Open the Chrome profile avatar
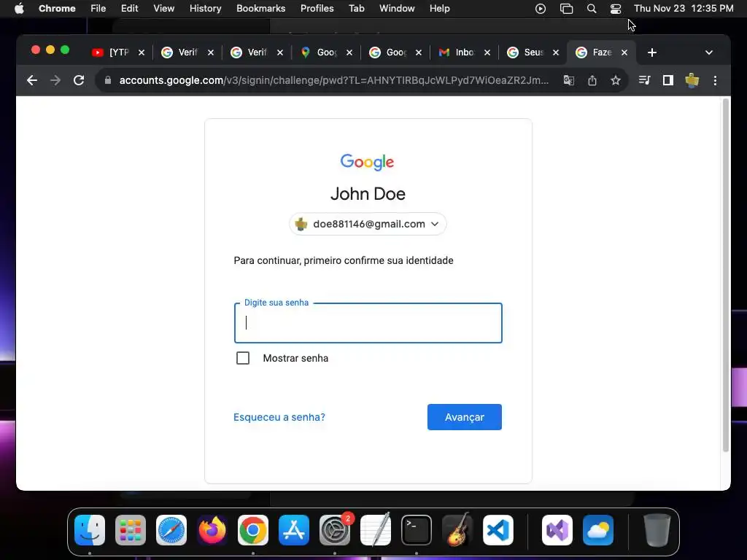Viewport: 747px width, 560px height. click(692, 80)
